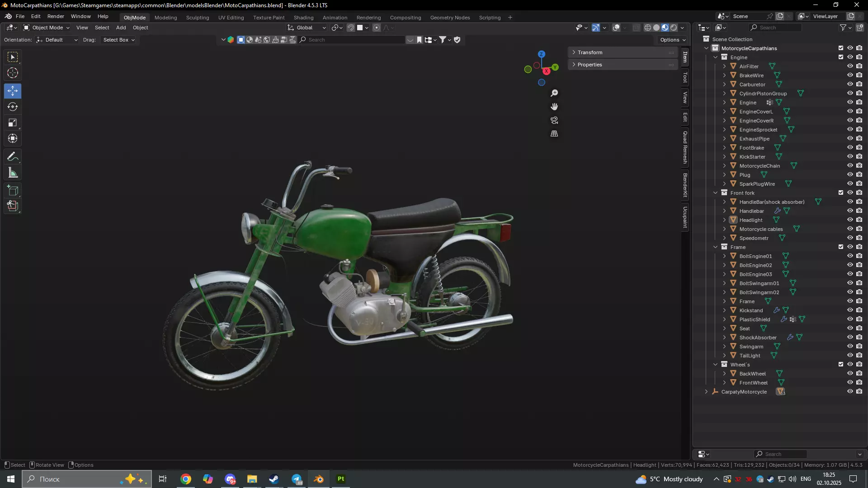The height and width of the screenshot is (488, 868).
Task: Open Steam from the taskbar
Action: point(274,479)
